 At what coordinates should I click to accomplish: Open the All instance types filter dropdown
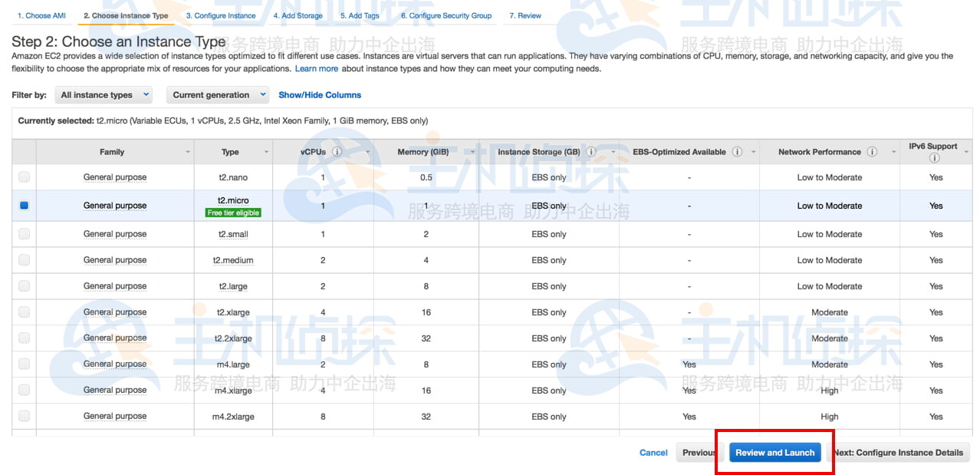(104, 95)
